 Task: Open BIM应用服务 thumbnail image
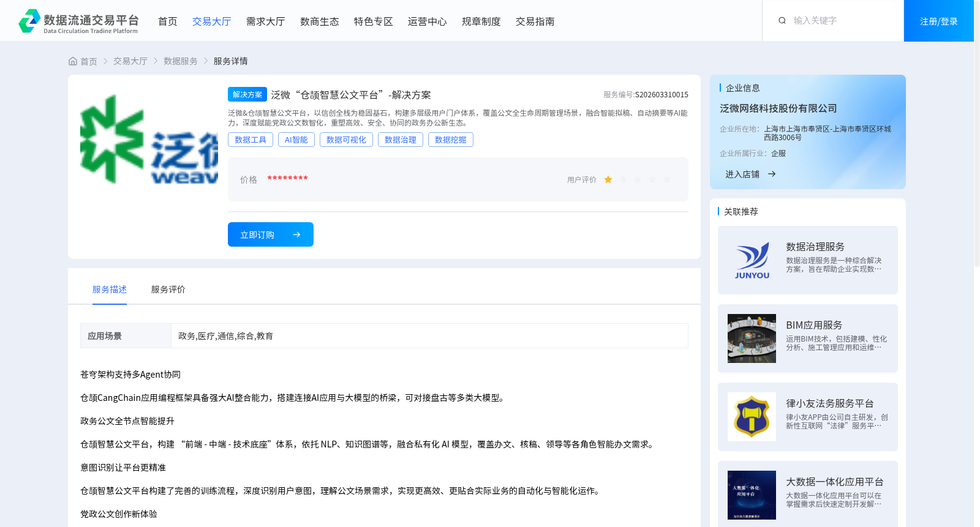pos(752,338)
